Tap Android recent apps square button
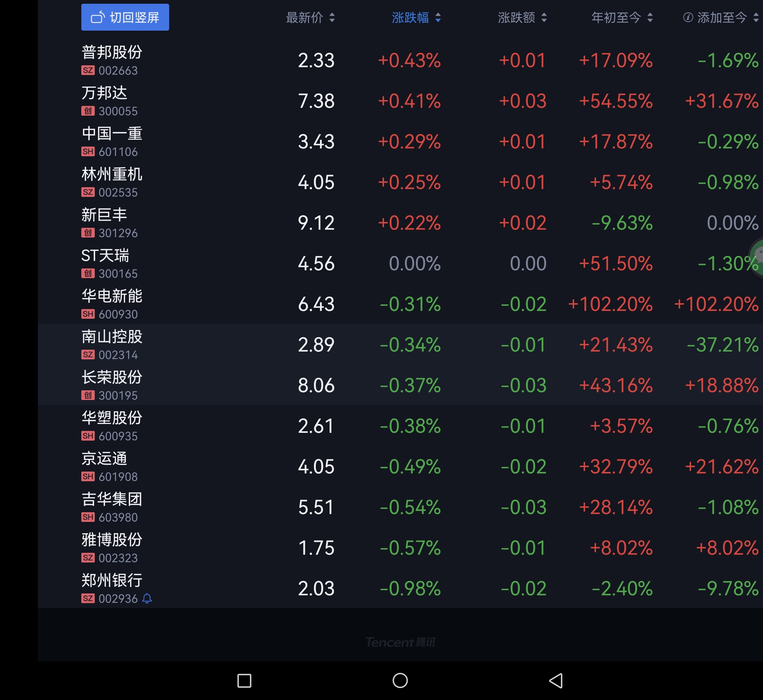763x700 pixels. point(244,680)
